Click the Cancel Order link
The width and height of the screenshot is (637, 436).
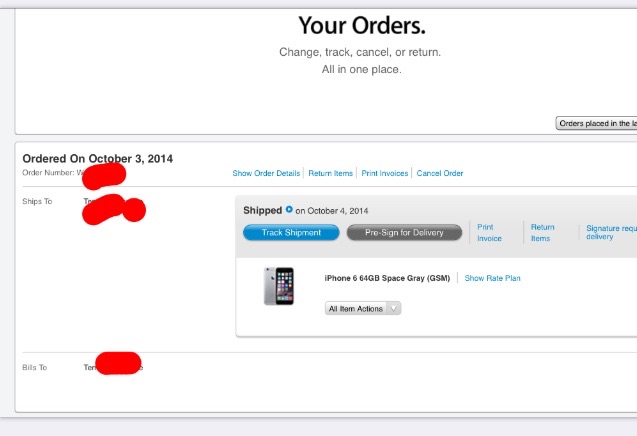[x=440, y=173]
